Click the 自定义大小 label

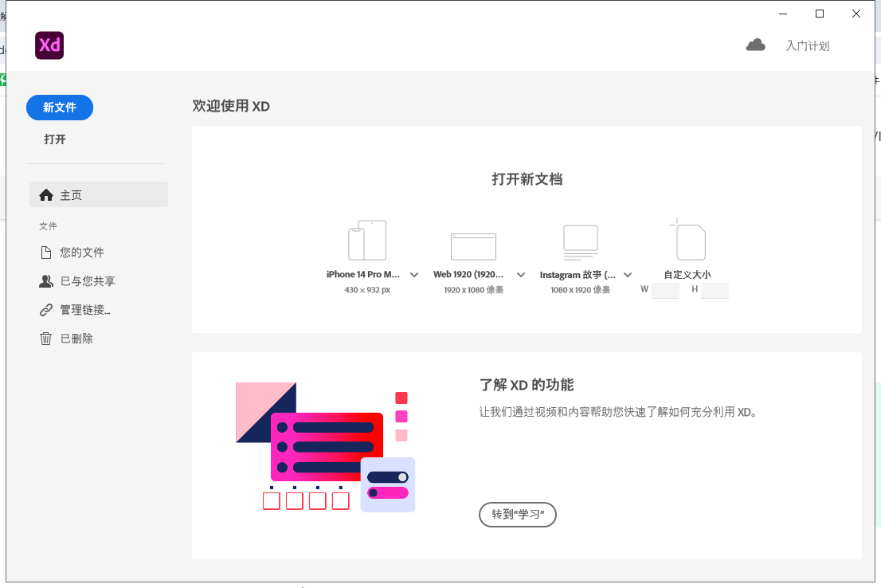pos(687,275)
